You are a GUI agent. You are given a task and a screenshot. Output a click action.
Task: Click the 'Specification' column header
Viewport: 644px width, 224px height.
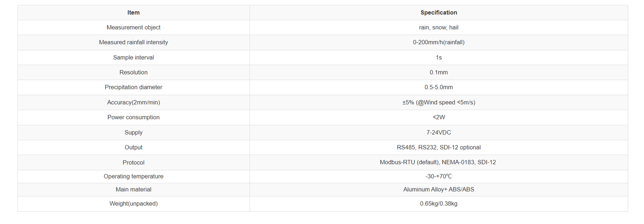coord(438,12)
